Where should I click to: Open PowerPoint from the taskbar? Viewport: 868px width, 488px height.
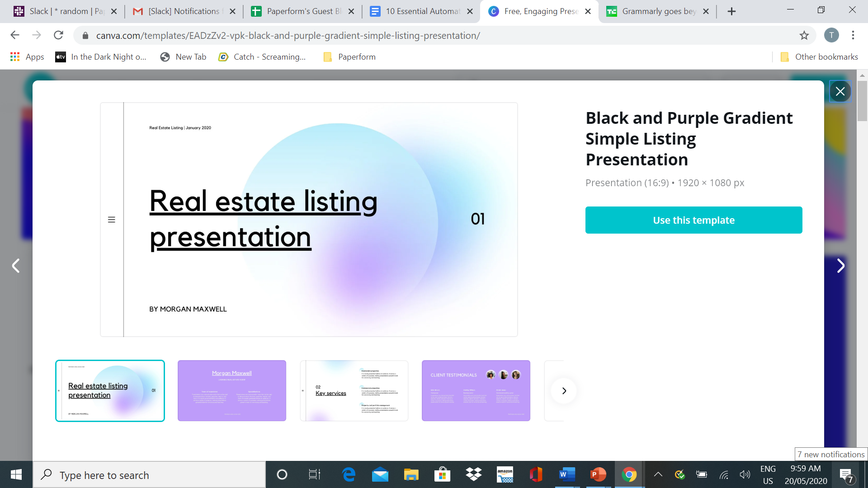[598, 474]
